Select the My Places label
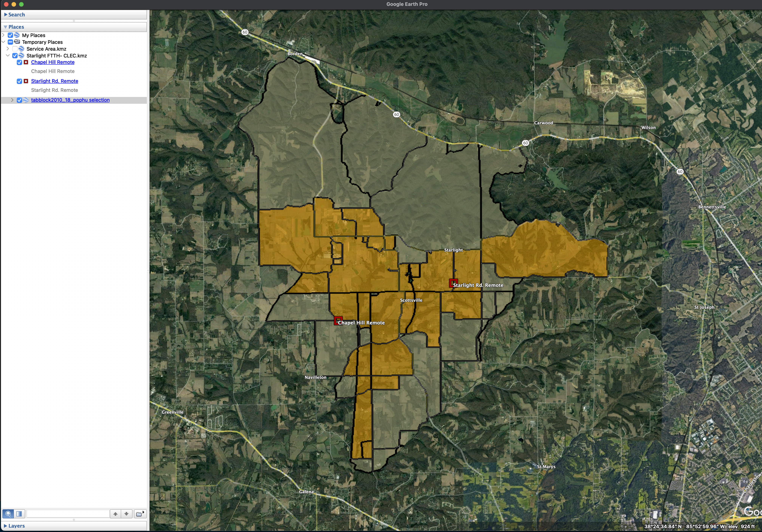This screenshot has height=532, width=762. coord(33,35)
